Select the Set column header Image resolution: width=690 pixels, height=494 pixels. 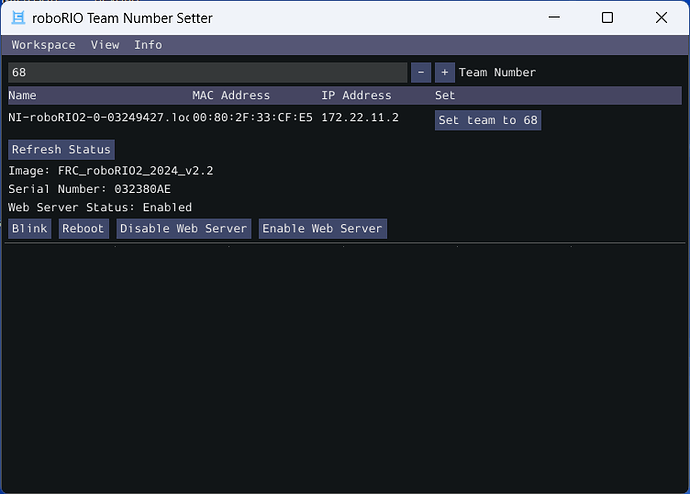[x=445, y=95]
